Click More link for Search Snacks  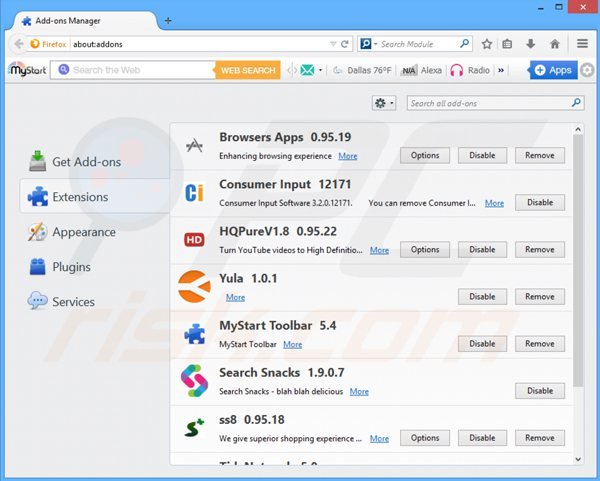click(359, 391)
